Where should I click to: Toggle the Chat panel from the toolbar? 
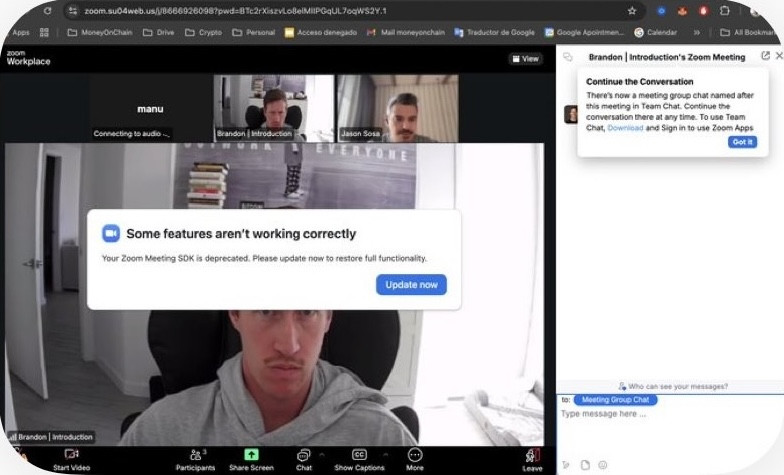point(304,460)
